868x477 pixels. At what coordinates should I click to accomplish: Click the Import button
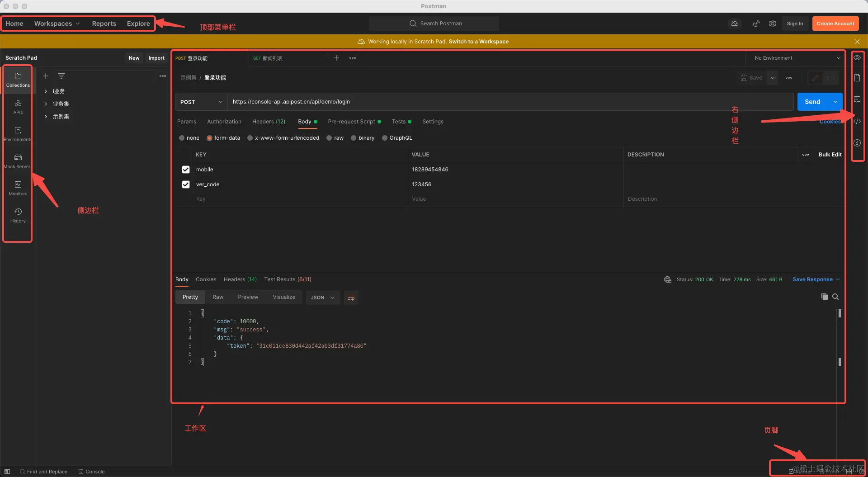pos(156,58)
